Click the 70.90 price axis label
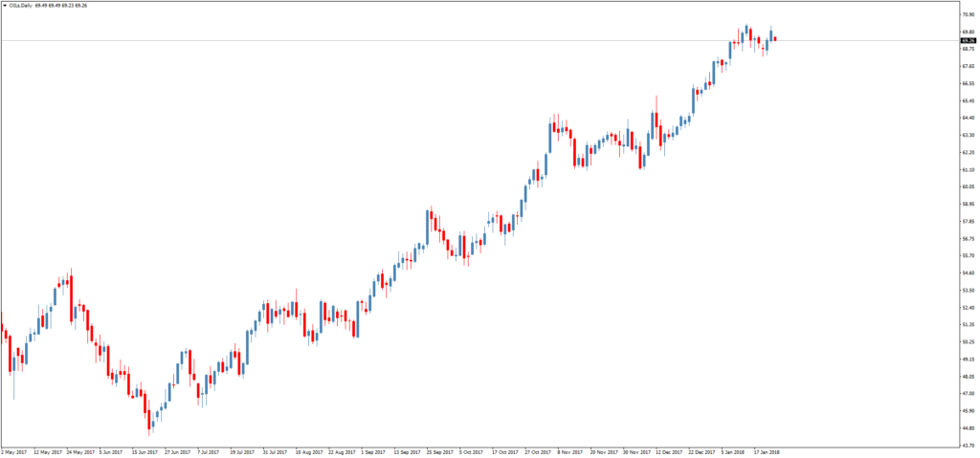The width and height of the screenshot is (980, 458). pyautogui.click(x=968, y=14)
